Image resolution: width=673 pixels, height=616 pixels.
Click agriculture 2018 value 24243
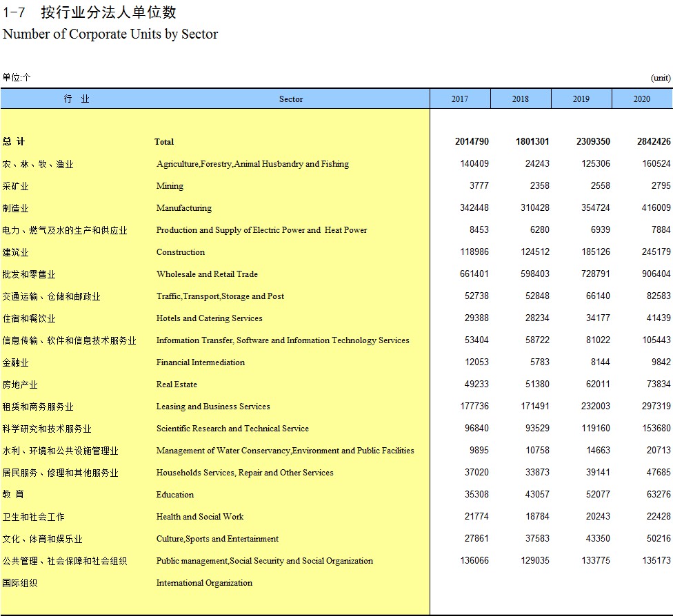[x=537, y=163]
